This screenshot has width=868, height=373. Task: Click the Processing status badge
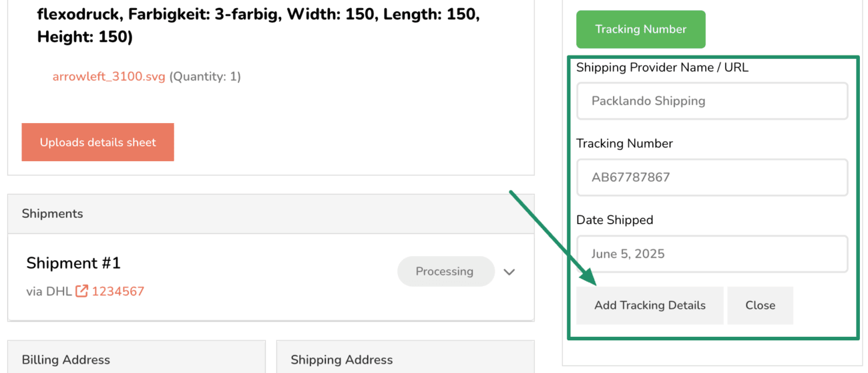(x=445, y=271)
